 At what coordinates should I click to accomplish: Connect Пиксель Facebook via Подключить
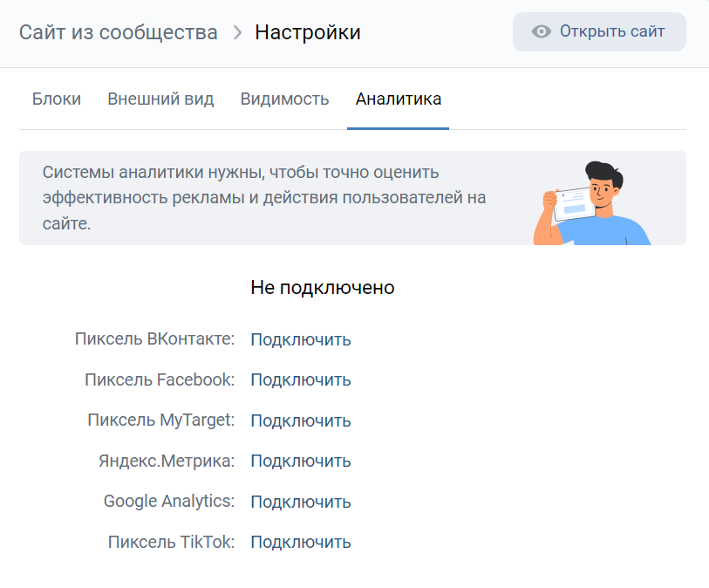[x=301, y=380]
